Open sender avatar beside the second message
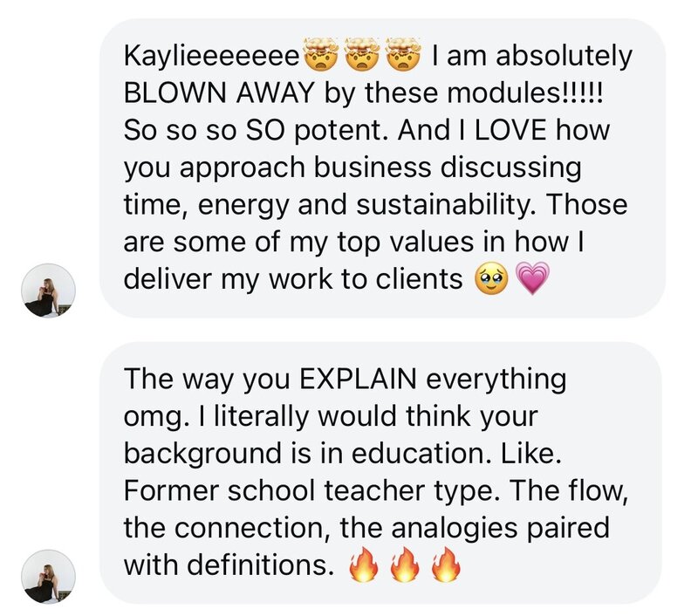The image size is (698, 616). click(x=49, y=577)
